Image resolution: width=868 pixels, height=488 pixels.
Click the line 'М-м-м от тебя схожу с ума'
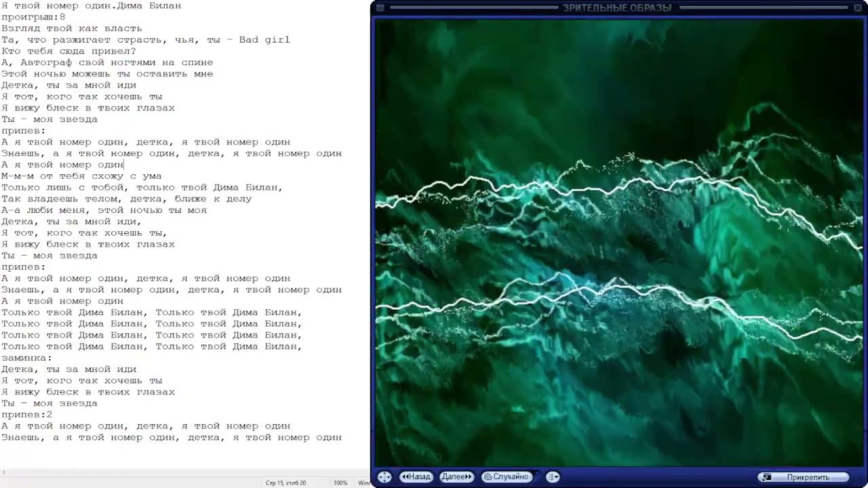pyautogui.click(x=81, y=176)
